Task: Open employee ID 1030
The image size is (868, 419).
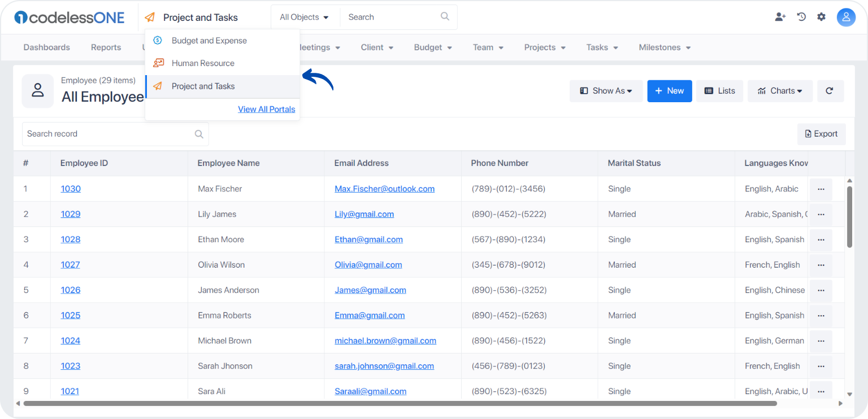Action: click(71, 189)
